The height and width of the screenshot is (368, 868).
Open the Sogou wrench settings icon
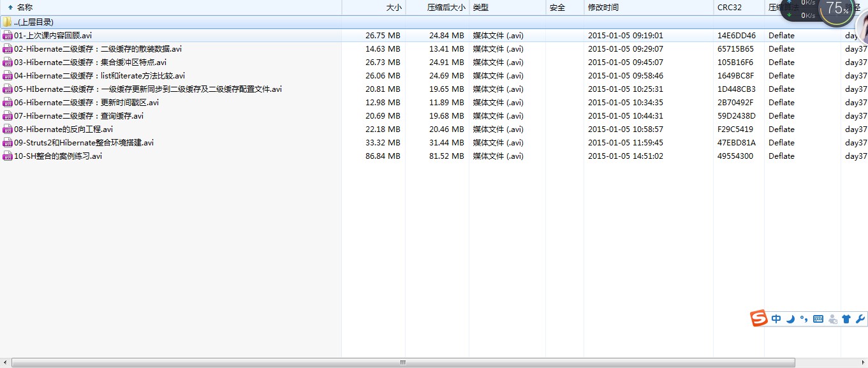point(860,319)
